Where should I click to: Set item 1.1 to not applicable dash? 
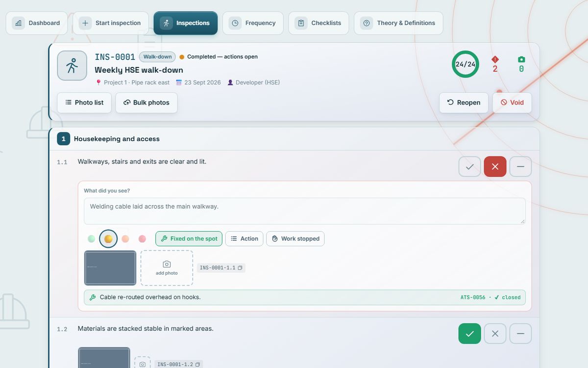tap(520, 167)
